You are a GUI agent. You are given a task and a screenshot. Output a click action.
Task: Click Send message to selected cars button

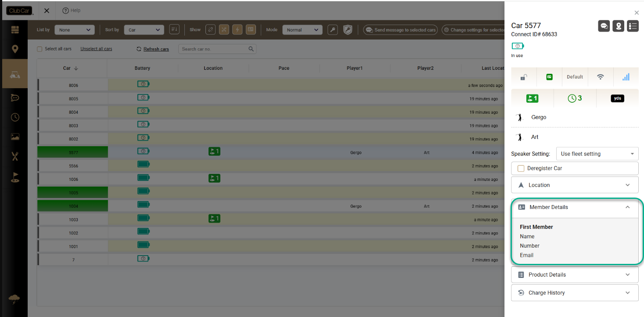(400, 30)
